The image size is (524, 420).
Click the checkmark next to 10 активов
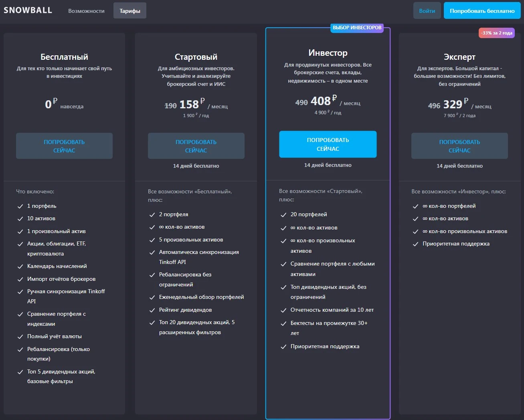[x=20, y=219]
